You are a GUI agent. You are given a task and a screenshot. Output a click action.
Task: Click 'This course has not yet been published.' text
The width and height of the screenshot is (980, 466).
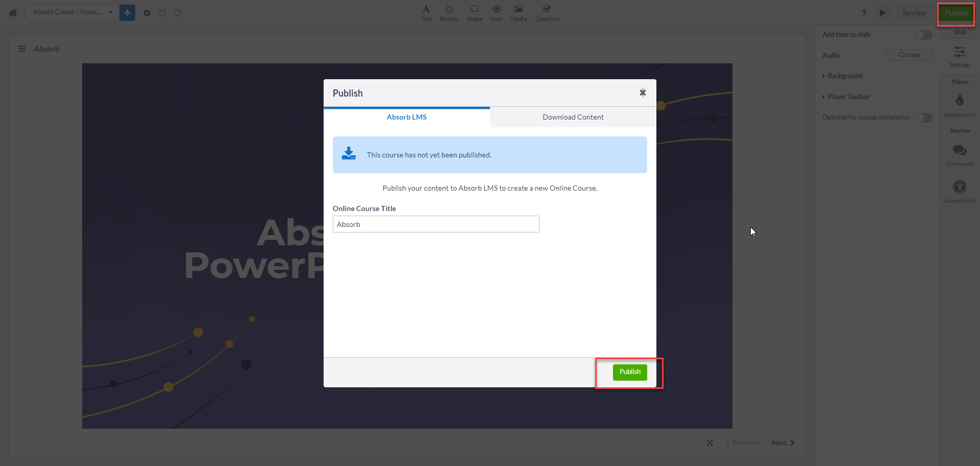(x=429, y=155)
